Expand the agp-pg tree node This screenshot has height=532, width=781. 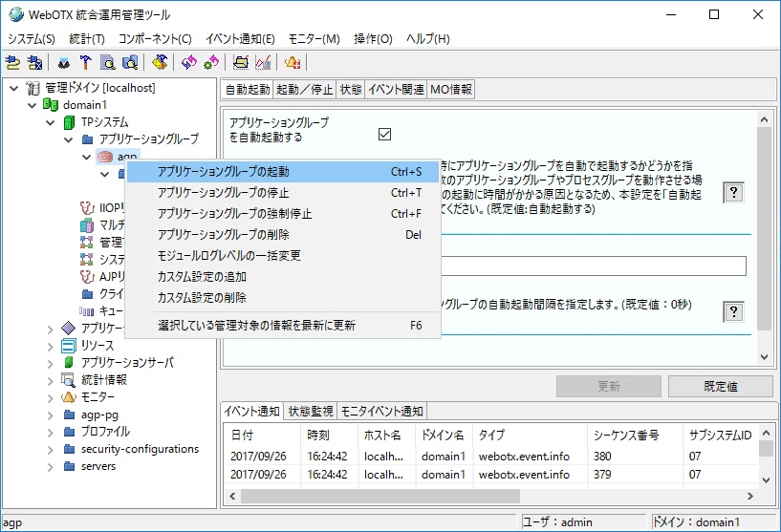pos(51,415)
